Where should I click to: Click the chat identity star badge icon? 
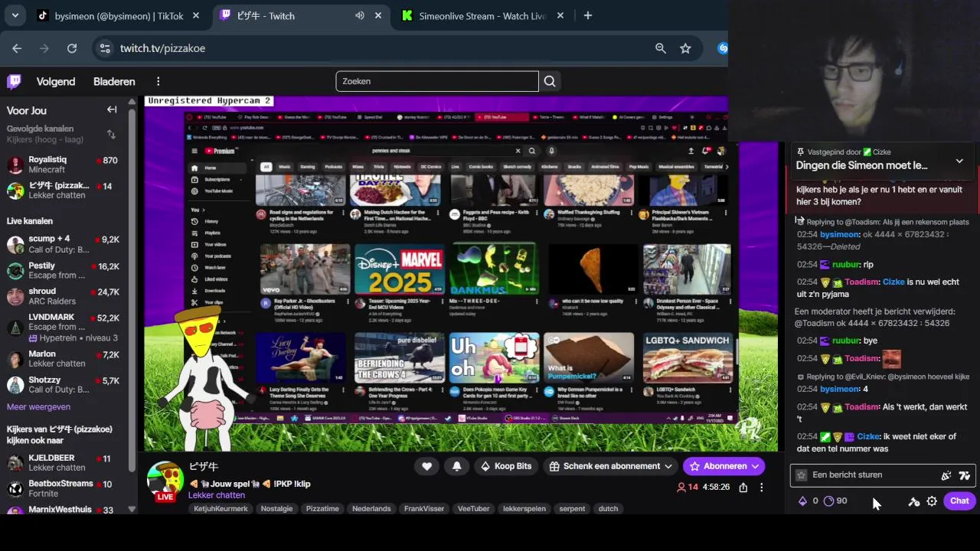coord(802,475)
